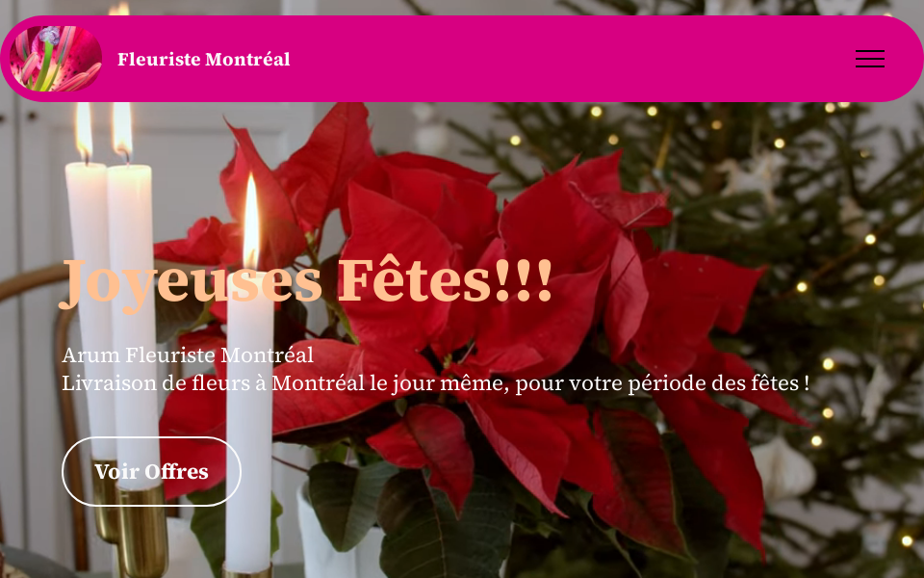The height and width of the screenshot is (578, 924).
Task: Go to the Fleuriste Montréal site title
Action: [x=204, y=60]
